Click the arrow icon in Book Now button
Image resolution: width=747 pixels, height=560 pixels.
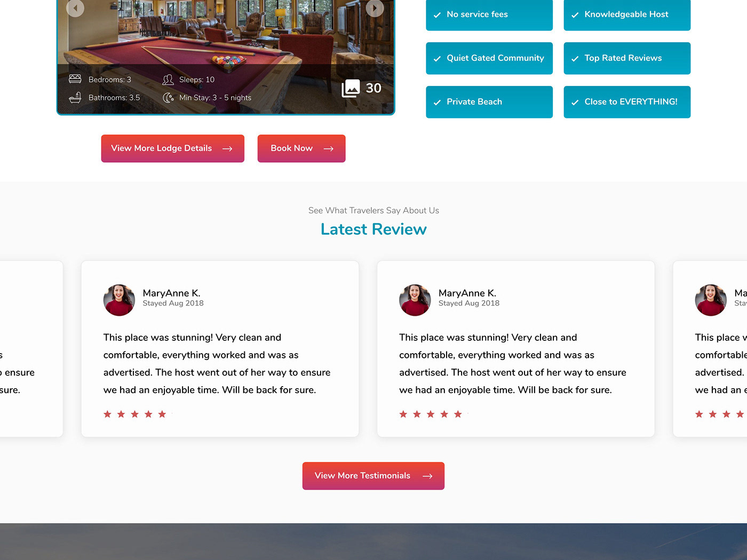(328, 149)
